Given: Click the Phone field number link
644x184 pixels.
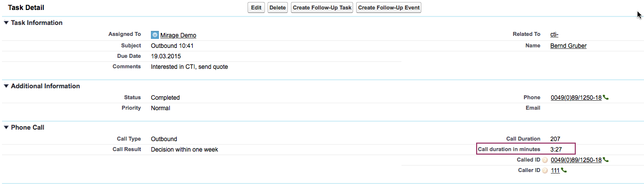Looking at the screenshot, I should click(576, 98).
